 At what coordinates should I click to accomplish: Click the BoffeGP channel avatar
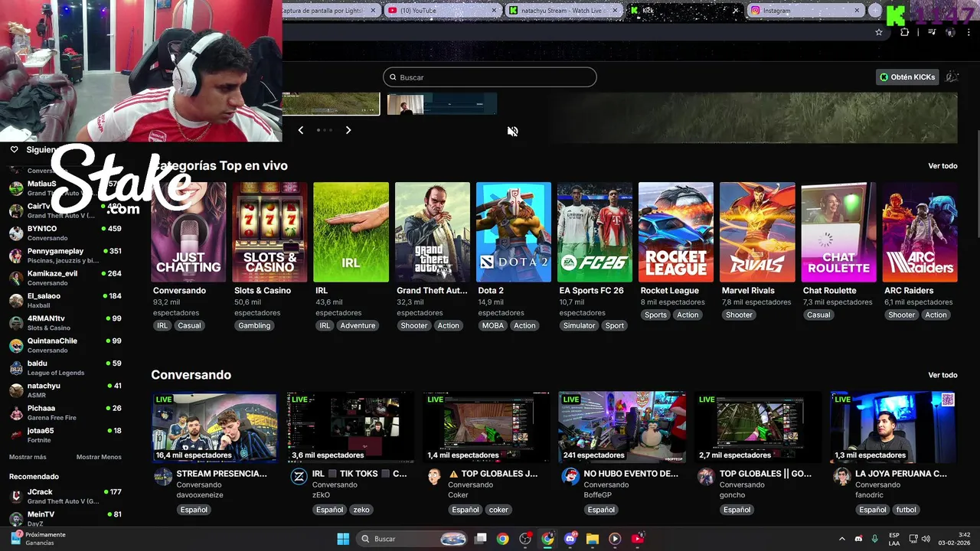coord(570,478)
